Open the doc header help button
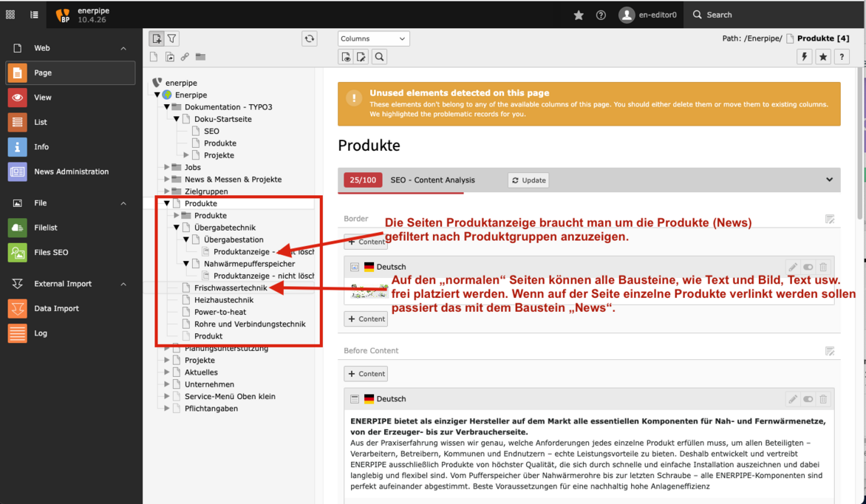 (x=842, y=57)
